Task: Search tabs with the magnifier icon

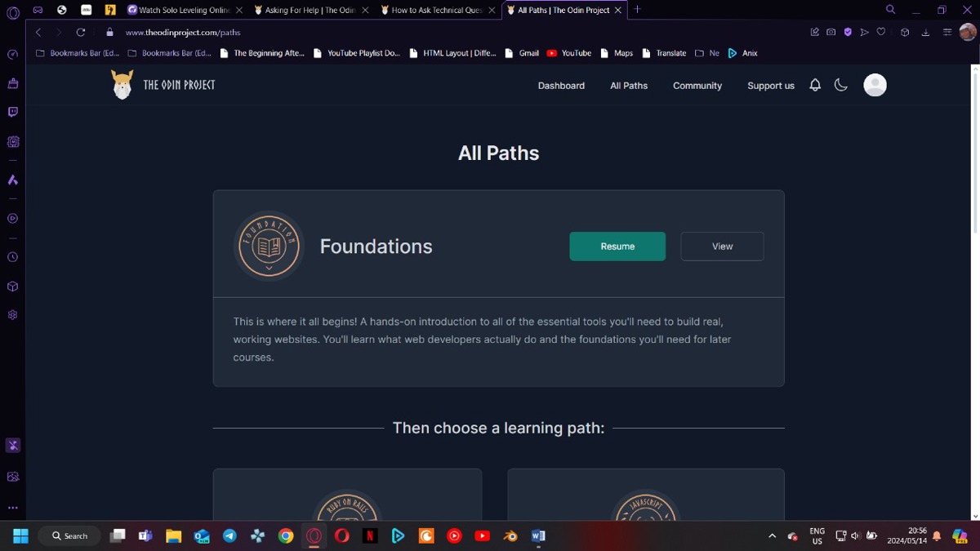Action: coord(891,10)
